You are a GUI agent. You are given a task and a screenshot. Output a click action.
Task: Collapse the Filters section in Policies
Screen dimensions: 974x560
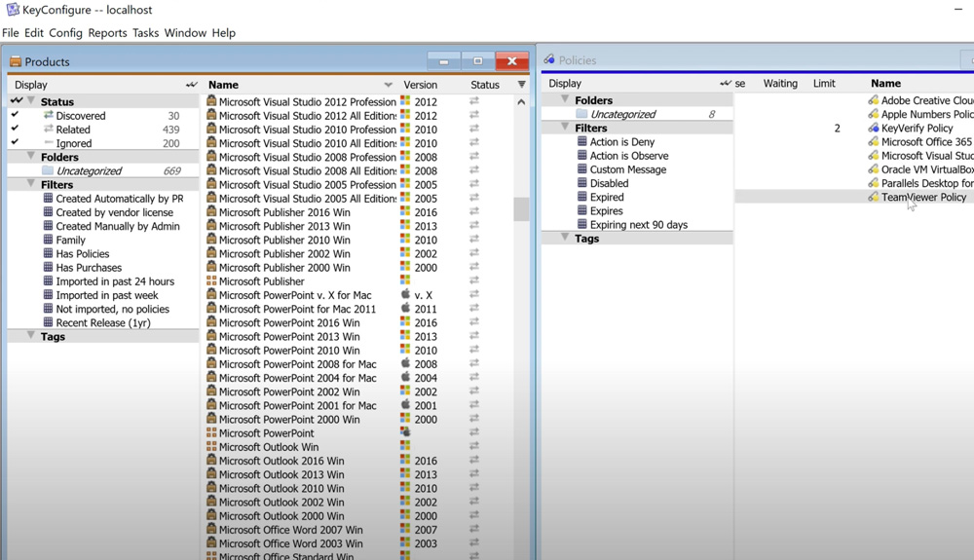point(565,127)
